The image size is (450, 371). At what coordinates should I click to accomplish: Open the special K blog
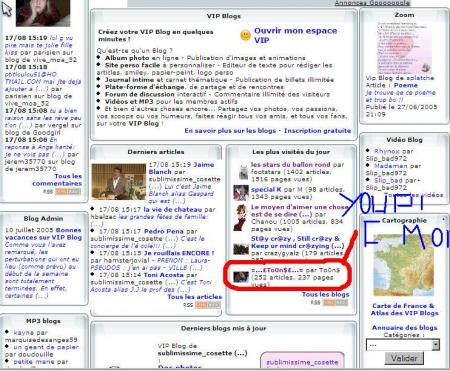[266, 189]
